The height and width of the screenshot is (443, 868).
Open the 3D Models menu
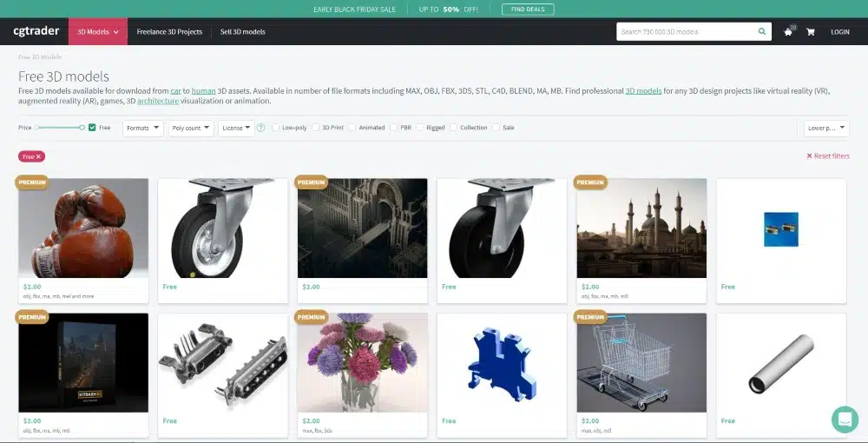97,32
